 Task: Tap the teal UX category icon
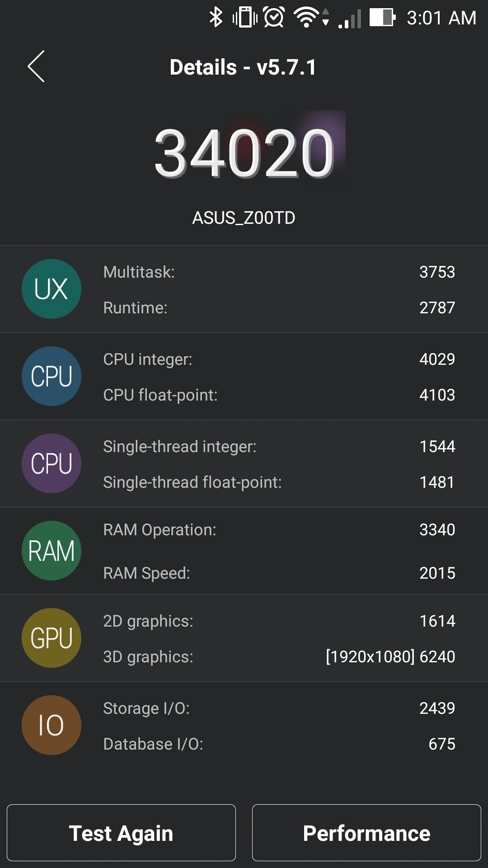(x=52, y=289)
